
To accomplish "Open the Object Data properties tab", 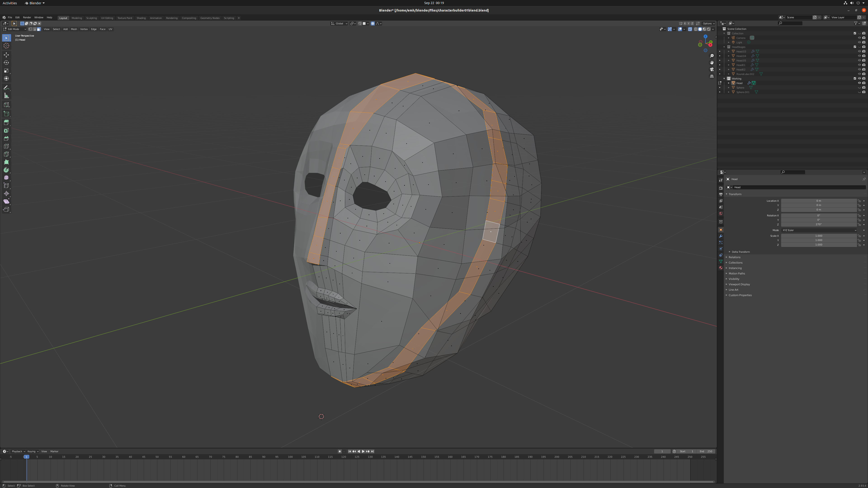I will (721, 262).
